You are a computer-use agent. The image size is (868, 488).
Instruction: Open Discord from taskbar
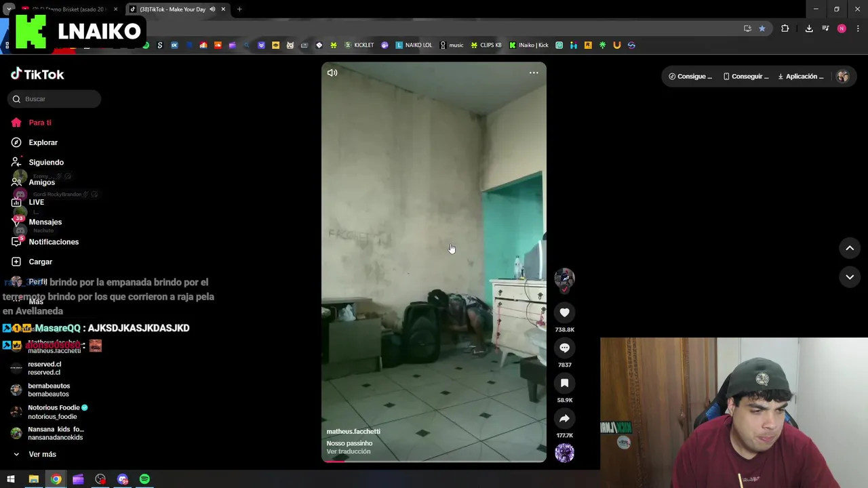coord(122,479)
